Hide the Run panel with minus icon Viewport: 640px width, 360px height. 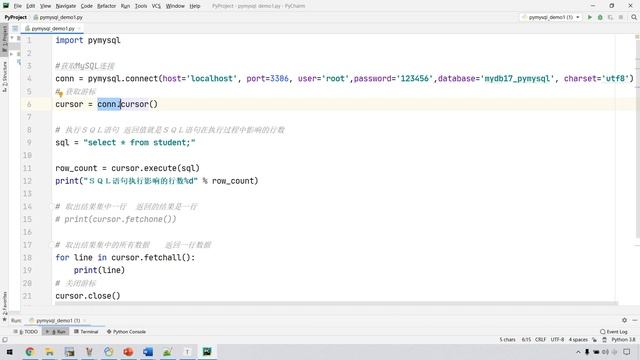[634, 320]
